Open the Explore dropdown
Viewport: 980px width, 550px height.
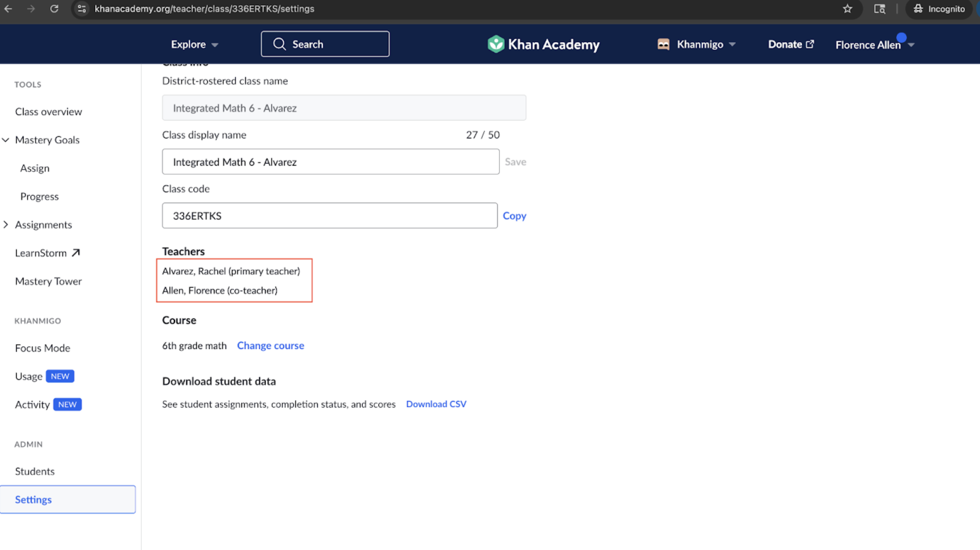click(194, 44)
